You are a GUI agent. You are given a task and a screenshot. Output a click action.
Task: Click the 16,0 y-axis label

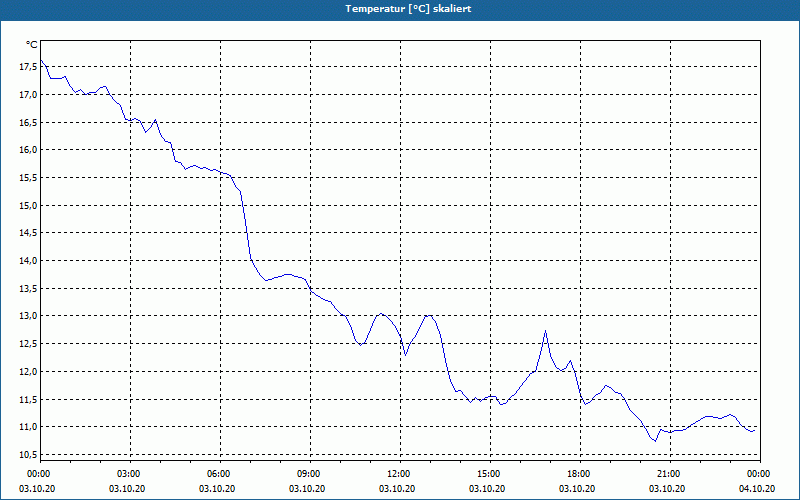point(29,149)
